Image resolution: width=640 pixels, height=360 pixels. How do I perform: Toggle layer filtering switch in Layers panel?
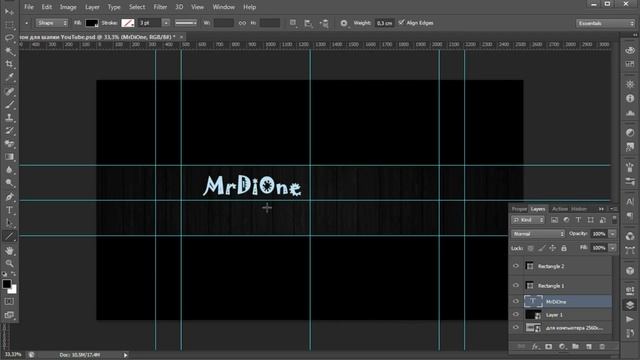click(x=614, y=220)
